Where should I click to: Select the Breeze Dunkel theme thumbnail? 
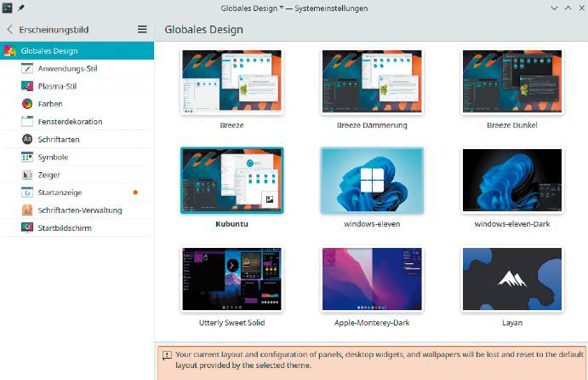512,82
